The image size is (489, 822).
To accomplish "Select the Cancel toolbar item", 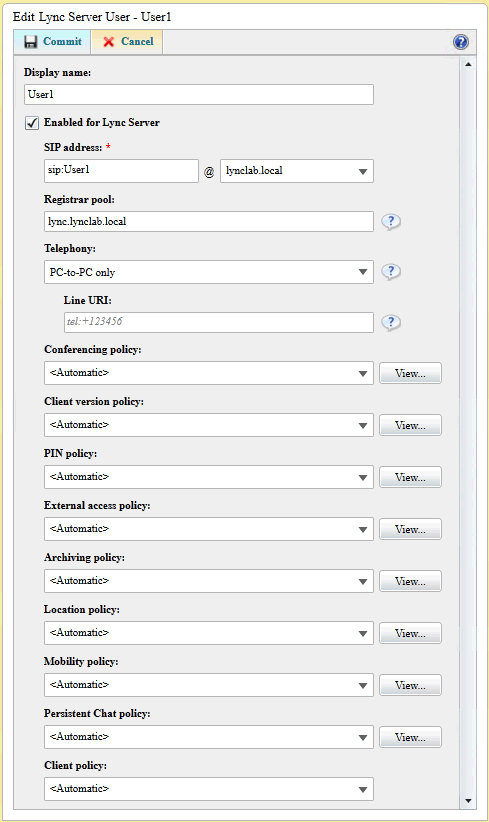I will pyautogui.click(x=127, y=42).
